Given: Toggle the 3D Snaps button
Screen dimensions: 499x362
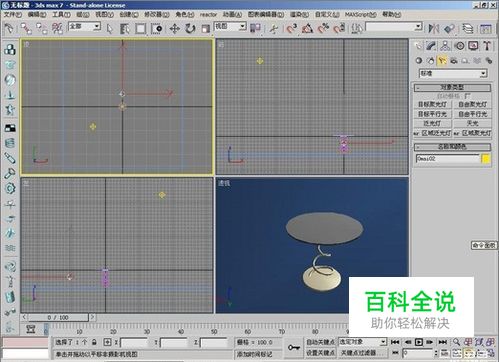Looking at the screenshot, I should [x=292, y=29].
